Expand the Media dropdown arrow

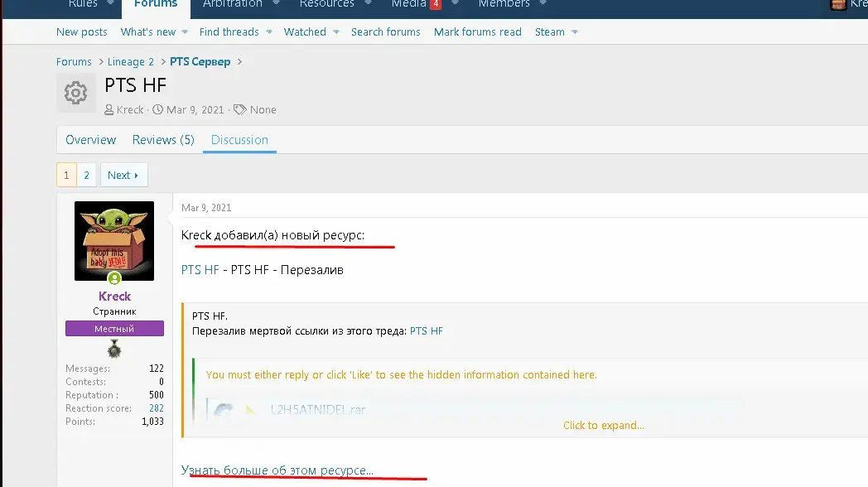pyautogui.click(x=455, y=3)
